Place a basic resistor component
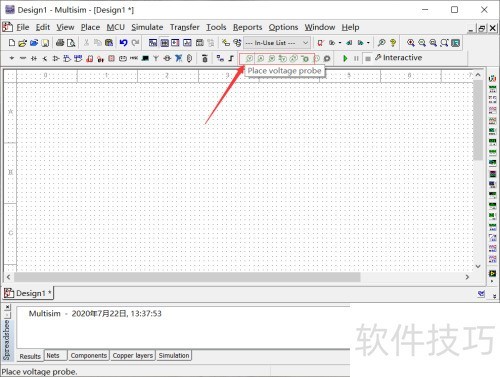Screen dimensions: 500x377 point(23,58)
